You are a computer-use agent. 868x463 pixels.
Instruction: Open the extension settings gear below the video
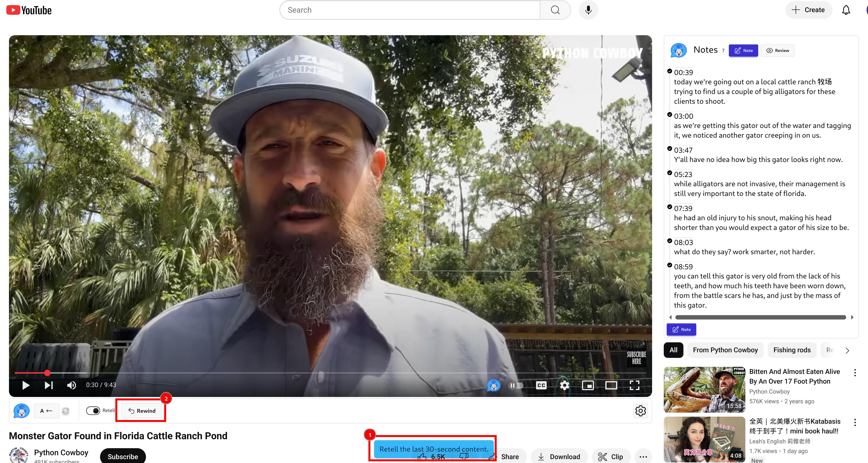click(x=640, y=411)
